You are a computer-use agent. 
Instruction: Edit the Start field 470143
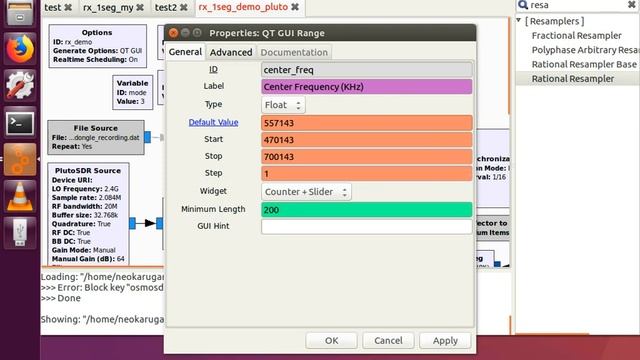(x=367, y=140)
